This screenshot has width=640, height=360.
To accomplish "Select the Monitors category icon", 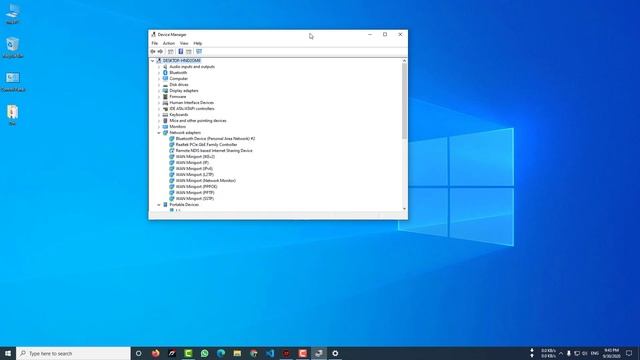I will [165, 127].
